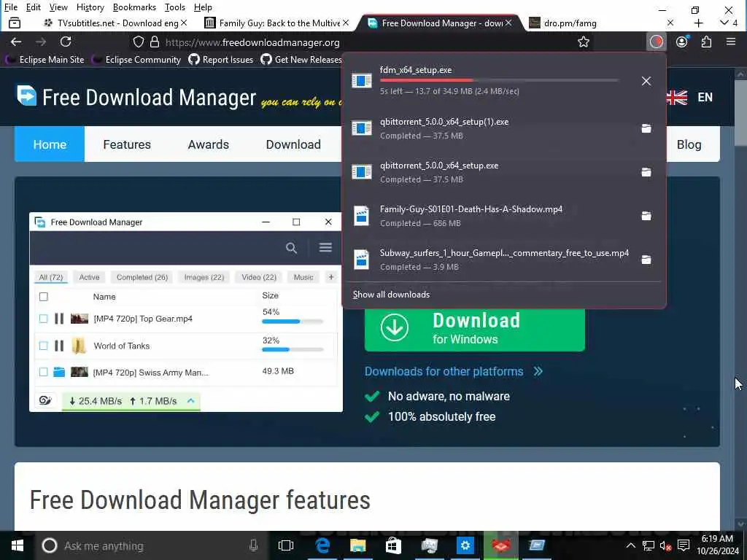Open folder for qbittorrent_5.0.0_x64_setup.exe
This screenshot has height=560, width=747.
coord(646,172)
